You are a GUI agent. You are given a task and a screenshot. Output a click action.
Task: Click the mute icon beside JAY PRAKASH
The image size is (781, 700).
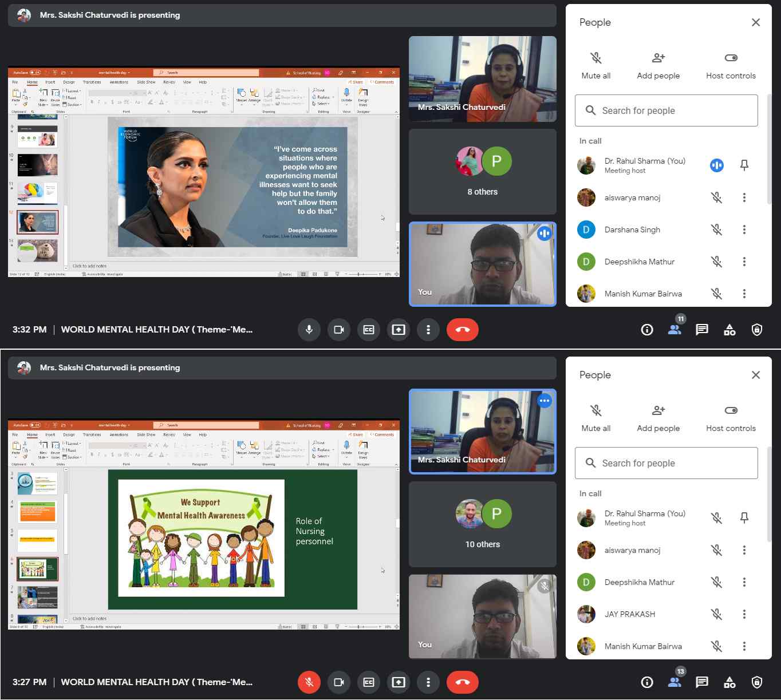tap(716, 614)
